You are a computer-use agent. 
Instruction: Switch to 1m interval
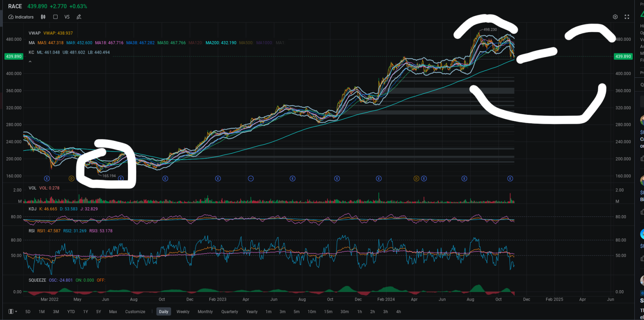coord(268,312)
